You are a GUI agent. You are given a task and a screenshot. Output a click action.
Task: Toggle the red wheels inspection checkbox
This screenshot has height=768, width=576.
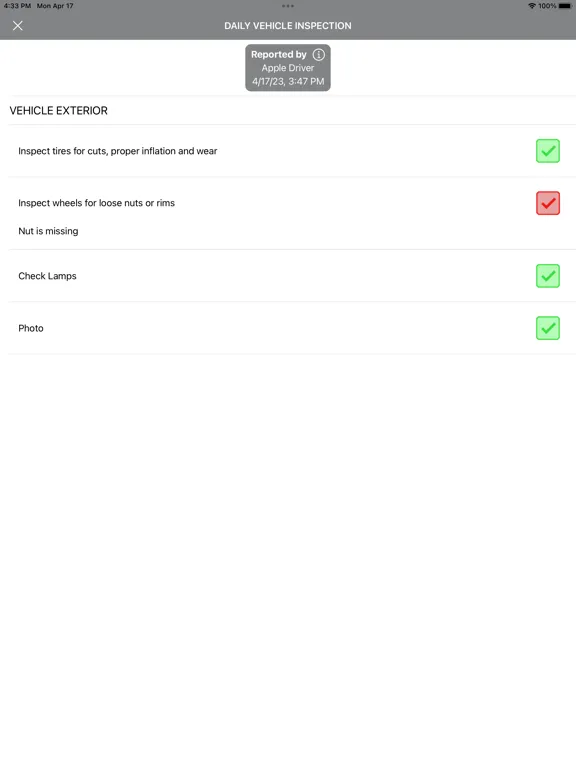(548, 203)
